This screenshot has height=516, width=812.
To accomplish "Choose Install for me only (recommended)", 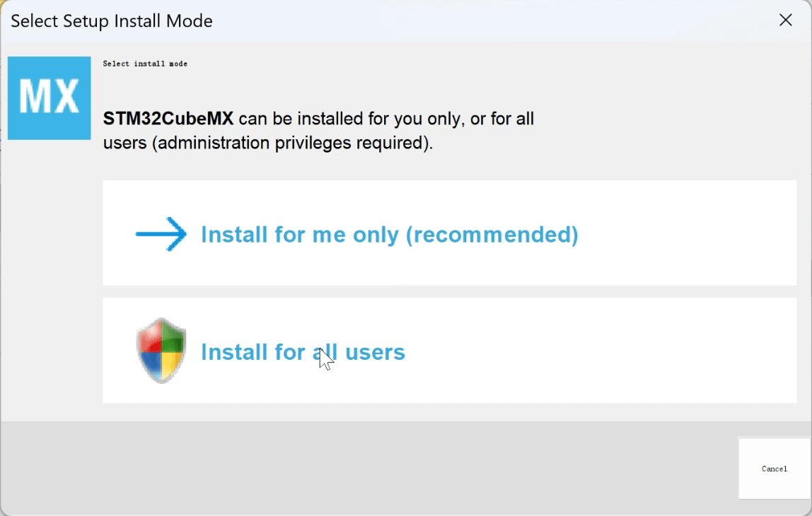I will tap(389, 234).
